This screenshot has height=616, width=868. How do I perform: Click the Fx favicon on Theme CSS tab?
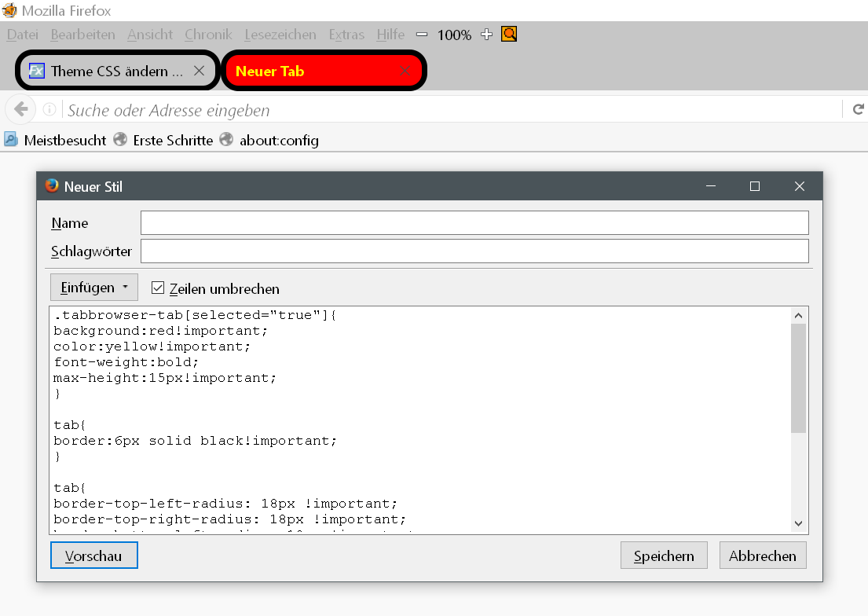click(x=37, y=71)
